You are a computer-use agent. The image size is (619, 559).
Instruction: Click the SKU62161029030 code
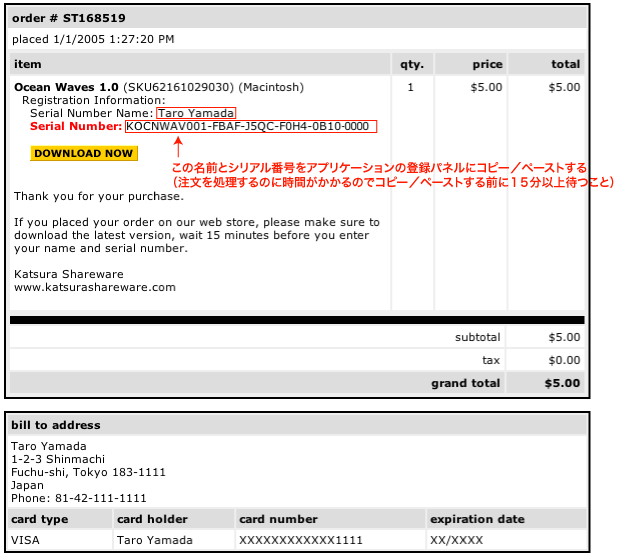click(179, 87)
